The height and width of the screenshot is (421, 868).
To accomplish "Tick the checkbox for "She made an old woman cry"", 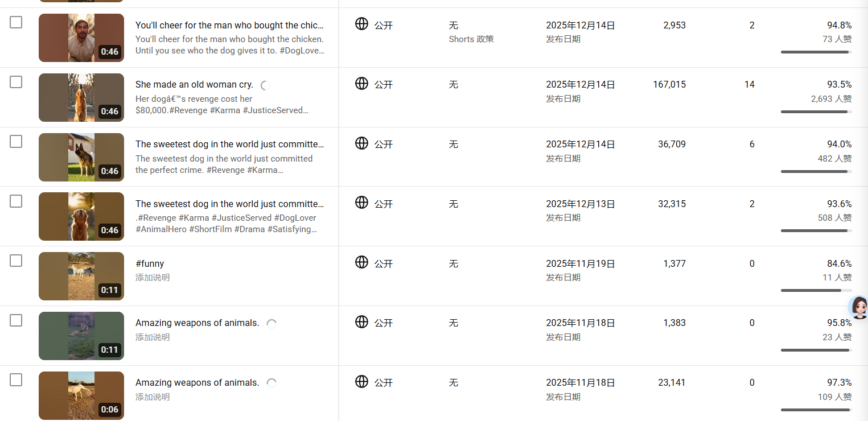I will 16,82.
